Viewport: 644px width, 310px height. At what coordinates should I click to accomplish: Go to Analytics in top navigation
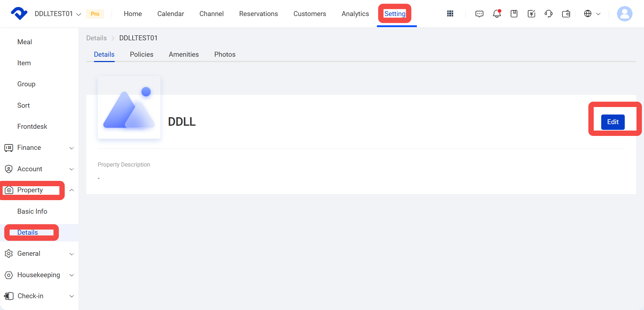[355, 14]
